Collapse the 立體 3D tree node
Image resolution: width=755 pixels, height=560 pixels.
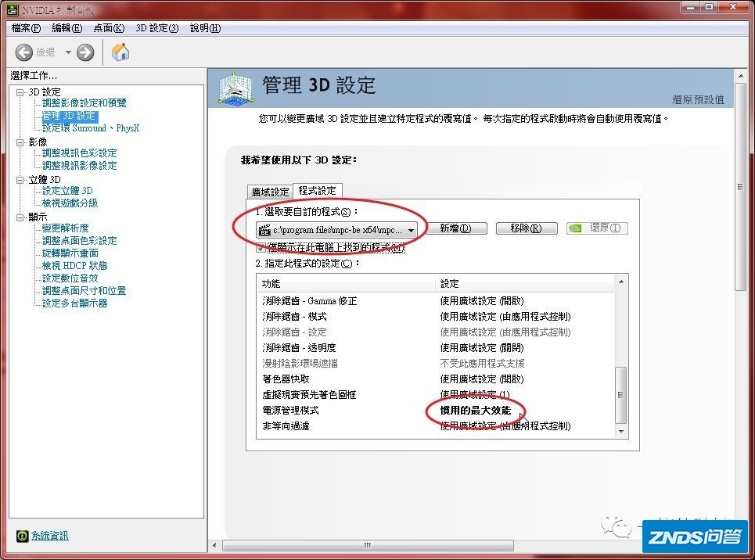click(x=20, y=180)
